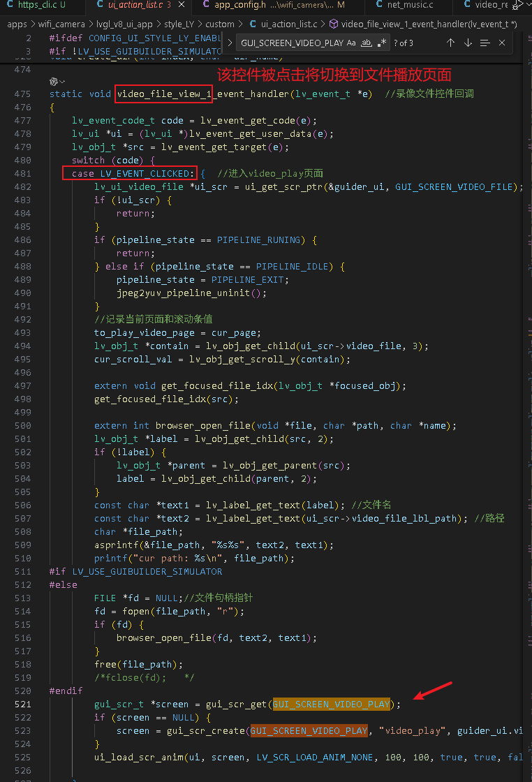Image resolution: width=532 pixels, height=782 pixels.
Task: Click 'CONFIG_UI_STYLE_LY_ENABL' on line 2
Action: 155,38
